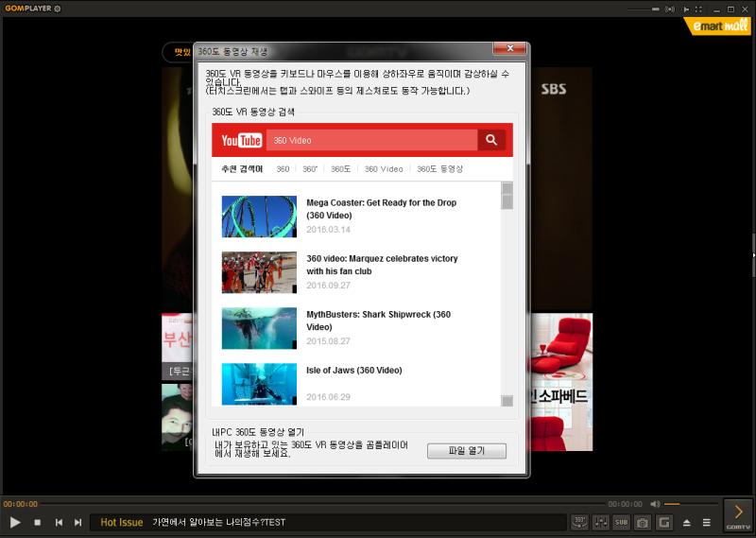Click the date 2016.09.27
The width and height of the screenshot is (756, 538).
(328, 286)
